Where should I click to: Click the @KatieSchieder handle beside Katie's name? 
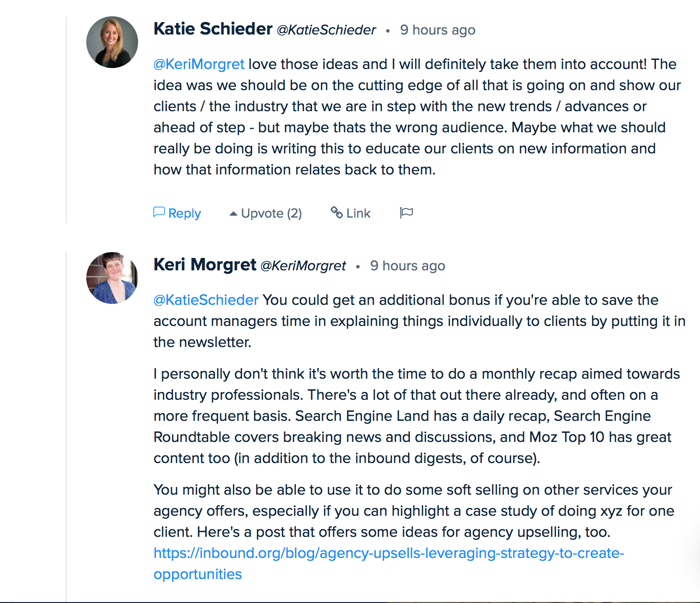tap(327, 30)
